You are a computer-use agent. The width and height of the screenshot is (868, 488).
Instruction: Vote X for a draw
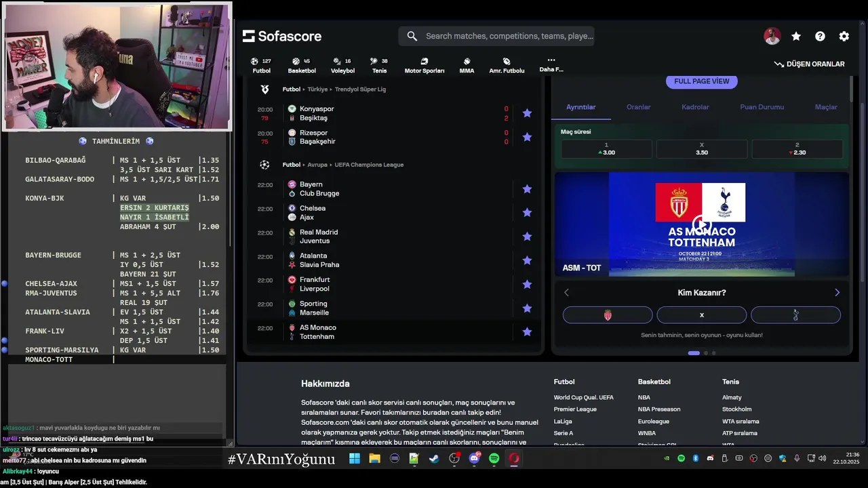[x=701, y=315]
